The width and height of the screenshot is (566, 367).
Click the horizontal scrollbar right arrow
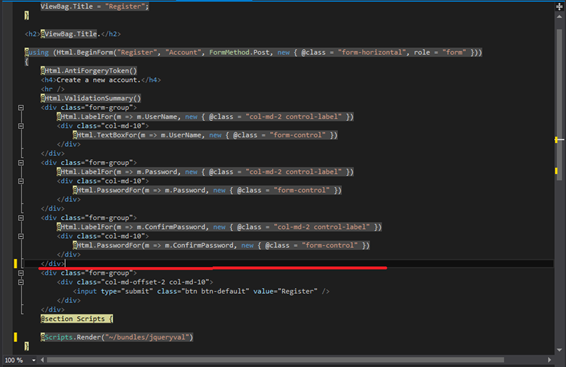click(x=549, y=360)
